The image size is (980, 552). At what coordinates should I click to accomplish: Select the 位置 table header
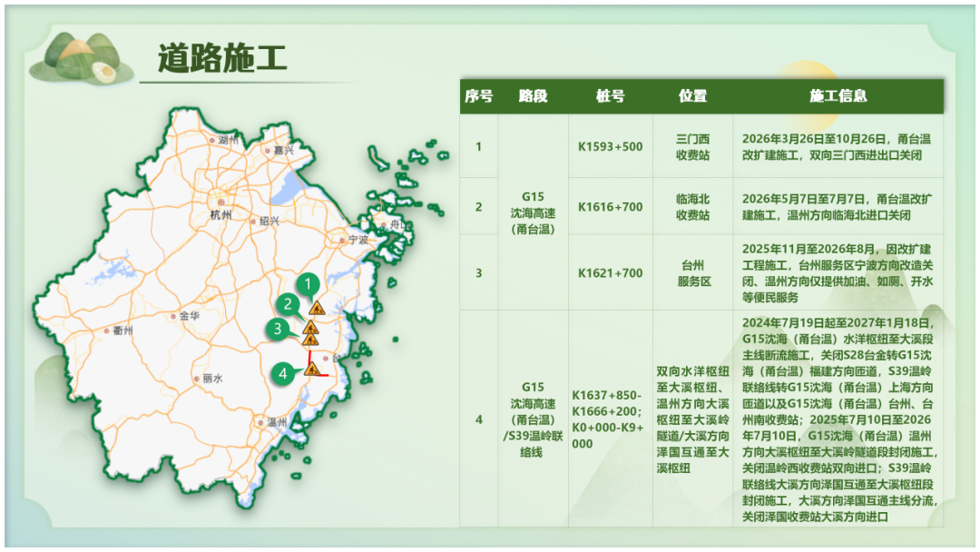[x=693, y=96]
